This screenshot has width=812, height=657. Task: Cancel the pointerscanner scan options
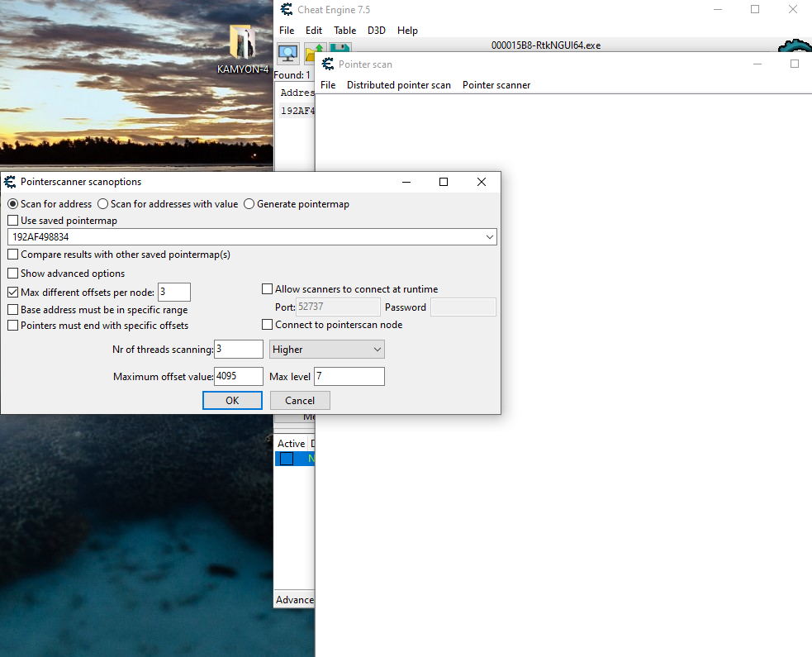(300, 401)
